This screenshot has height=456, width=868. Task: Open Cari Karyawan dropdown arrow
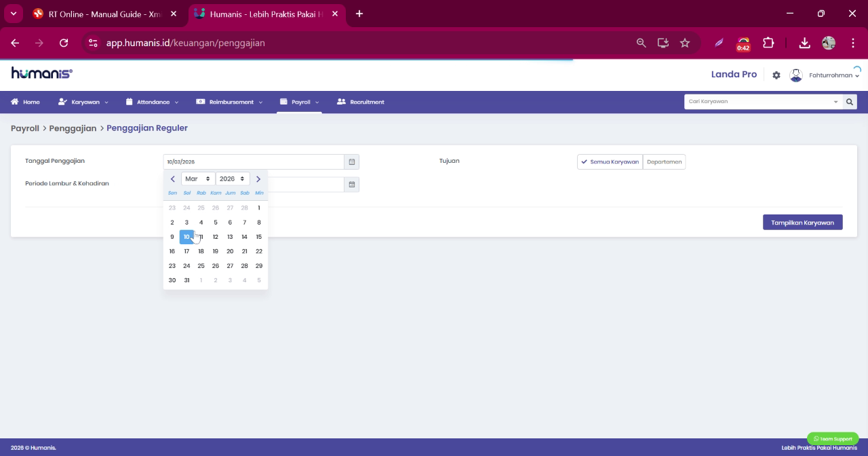click(x=835, y=102)
